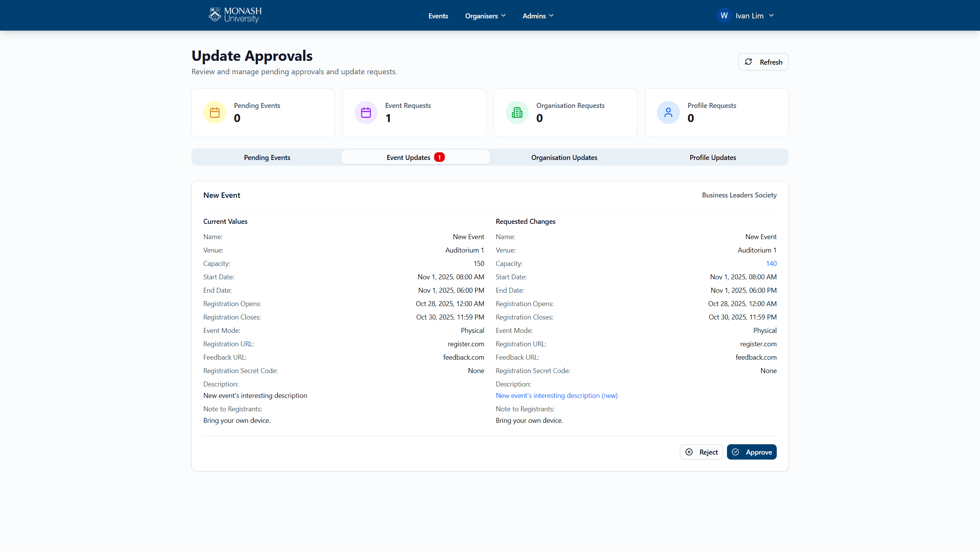Click the new description text in blue
The height and width of the screenshot is (551, 980).
[557, 395]
